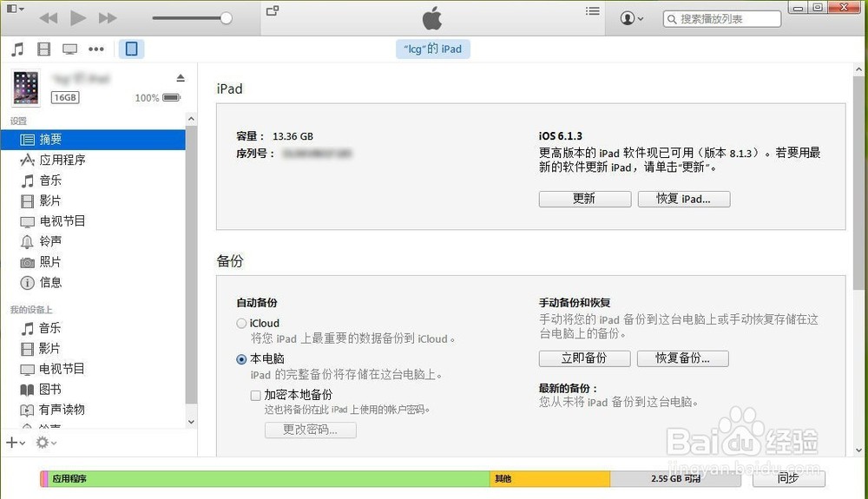The width and height of the screenshot is (868, 499).
Task: Click the 更新 button
Action: pyautogui.click(x=584, y=199)
